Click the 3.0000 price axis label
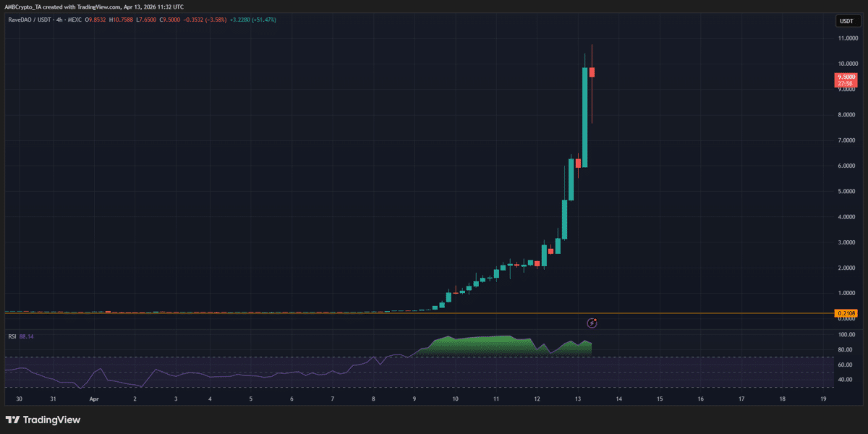868x434 pixels. pos(846,242)
